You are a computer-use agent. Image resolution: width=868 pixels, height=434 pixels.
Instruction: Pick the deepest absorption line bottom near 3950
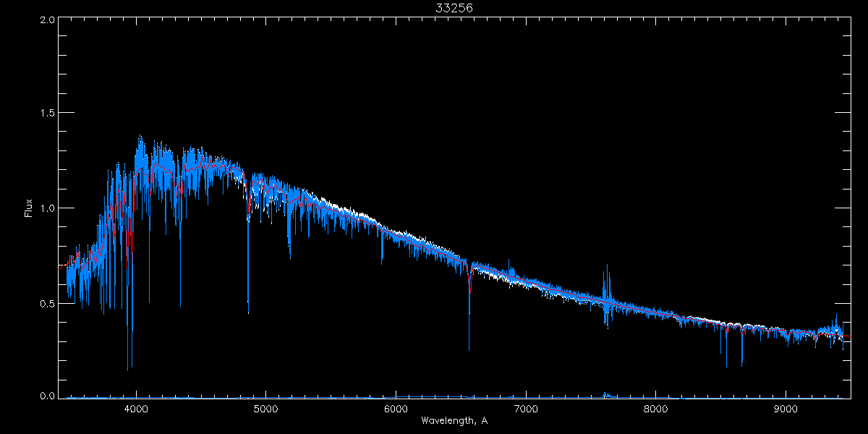[x=129, y=370]
